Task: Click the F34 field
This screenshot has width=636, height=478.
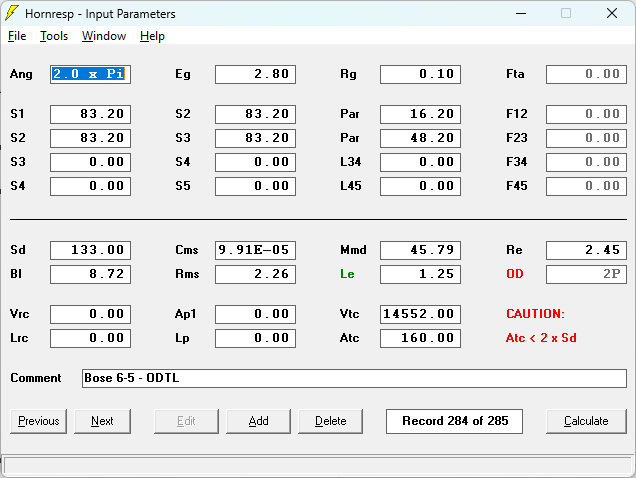Action: (586, 162)
